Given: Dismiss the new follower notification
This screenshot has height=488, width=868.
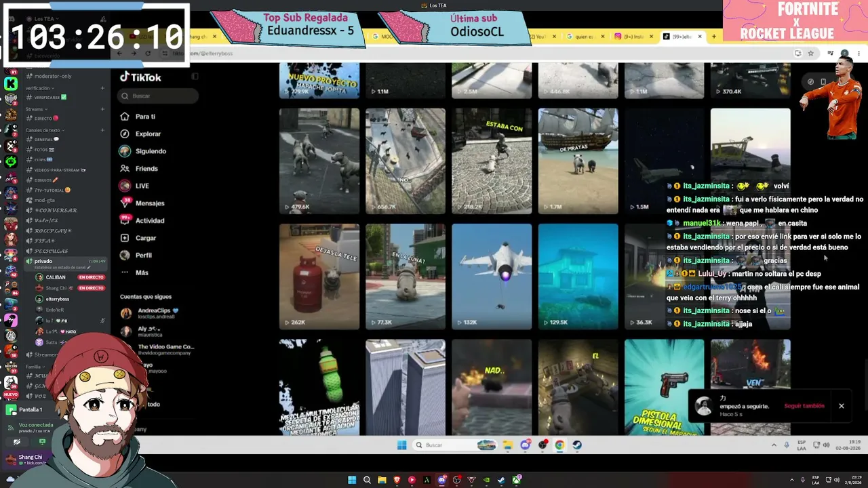Looking at the screenshot, I should pyautogui.click(x=842, y=406).
